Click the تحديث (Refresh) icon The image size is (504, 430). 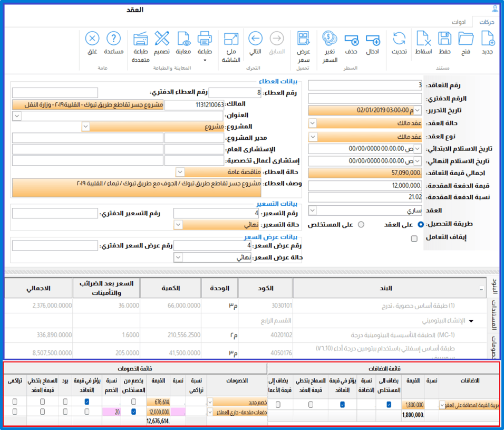coord(399,39)
